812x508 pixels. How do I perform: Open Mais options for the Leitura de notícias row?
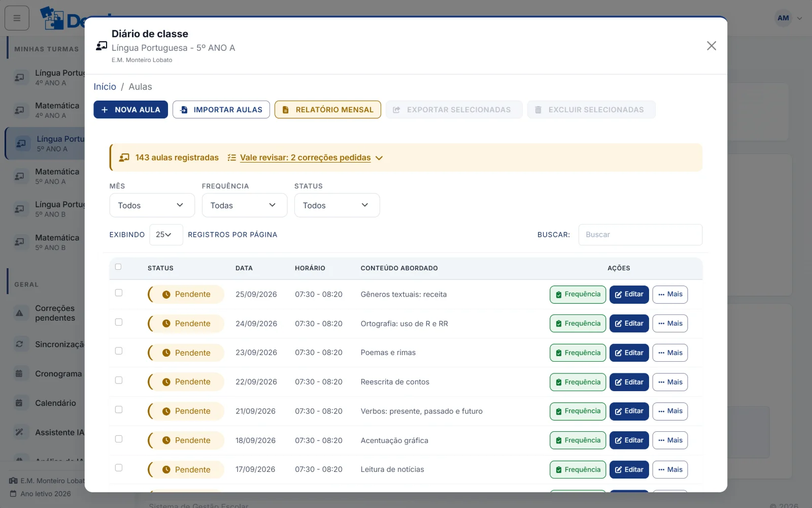(x=670, y=470)
